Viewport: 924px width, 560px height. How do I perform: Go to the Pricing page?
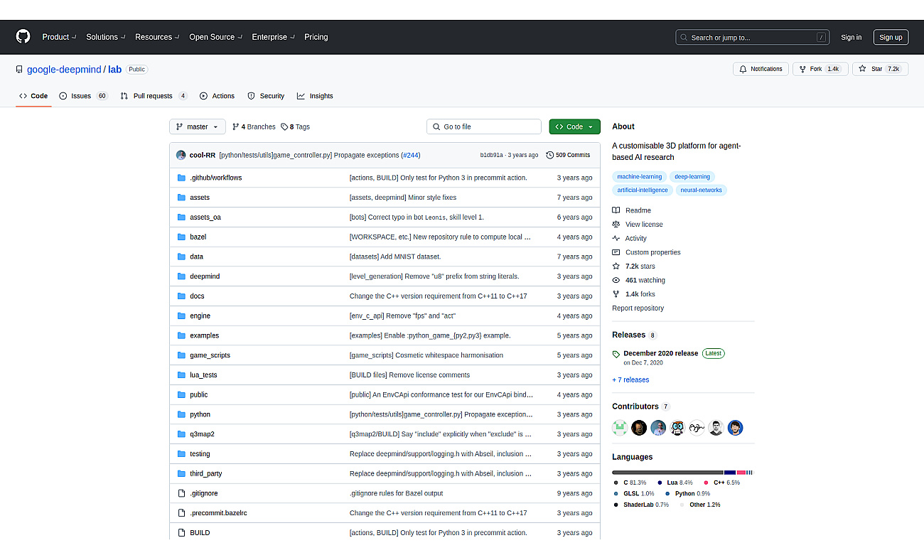coord(316,37)
